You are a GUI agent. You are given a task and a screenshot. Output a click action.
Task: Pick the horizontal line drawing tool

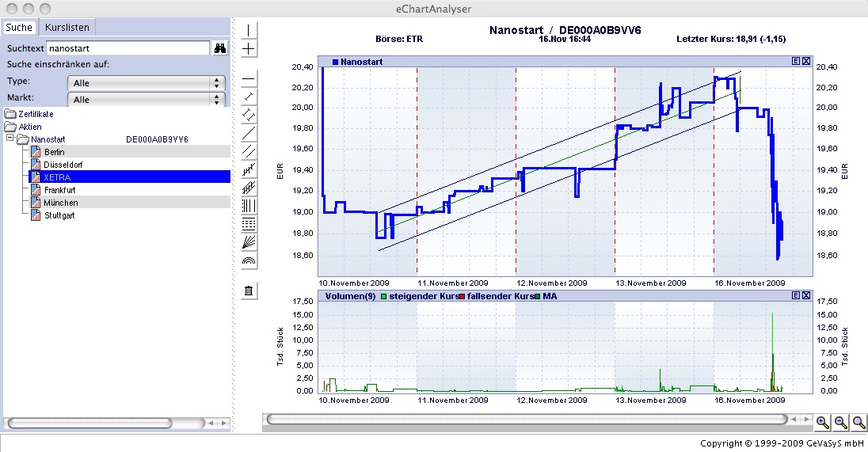[249, 80]
